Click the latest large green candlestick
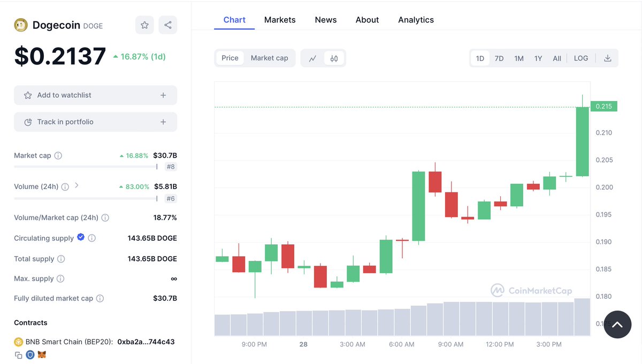This screenshot has height=364, width=642. click(x=582, y=142)
